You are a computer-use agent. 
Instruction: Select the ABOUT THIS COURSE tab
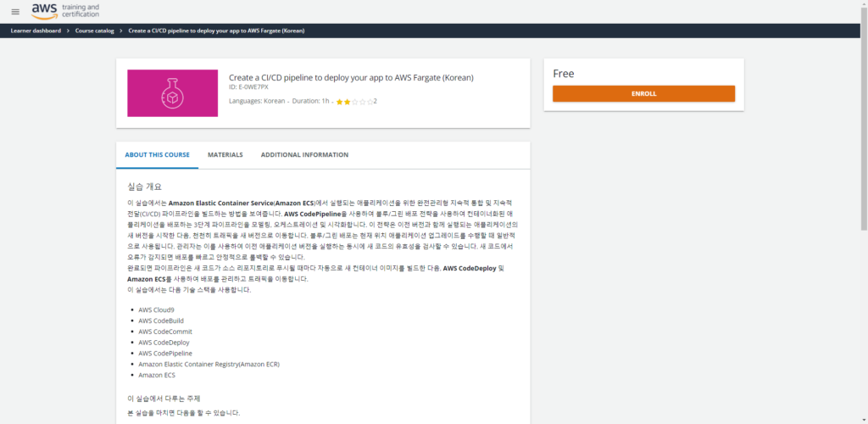point(157,155)
